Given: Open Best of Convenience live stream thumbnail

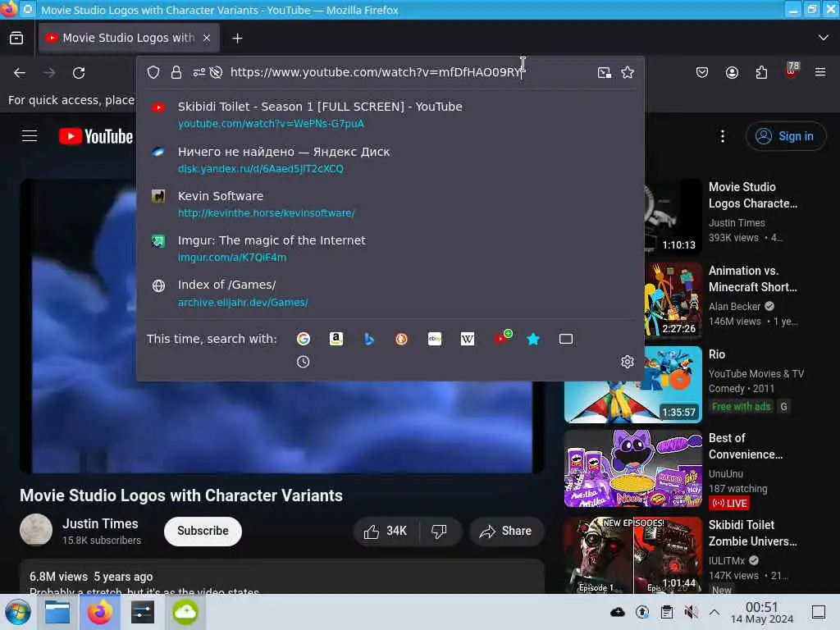Looking at the screenshot, I should click(x=632, y=468).
